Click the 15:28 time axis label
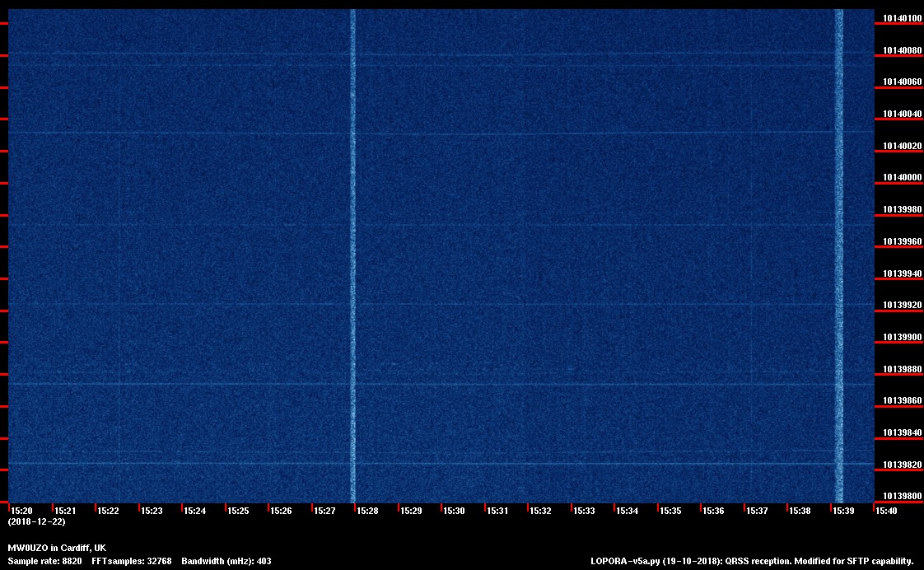 click(x=367, y=511)
